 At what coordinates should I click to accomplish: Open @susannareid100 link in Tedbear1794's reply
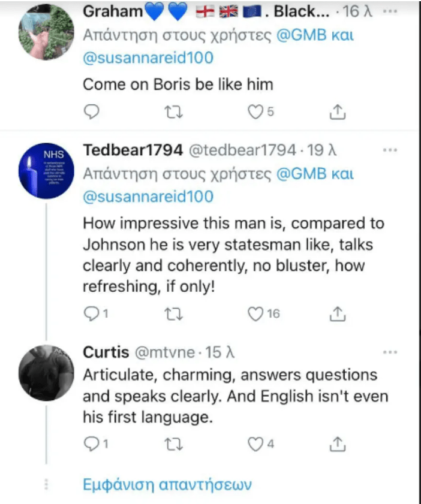[x=148, y=197]
